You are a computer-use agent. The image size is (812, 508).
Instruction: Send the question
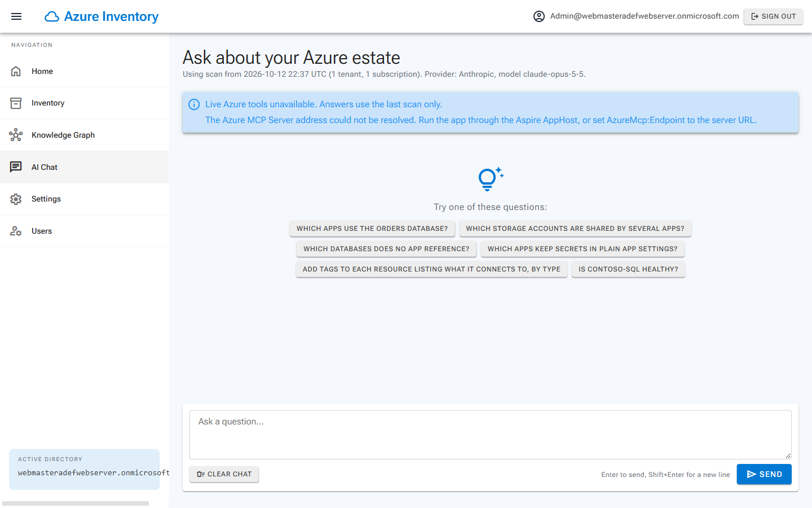(764, 474)
